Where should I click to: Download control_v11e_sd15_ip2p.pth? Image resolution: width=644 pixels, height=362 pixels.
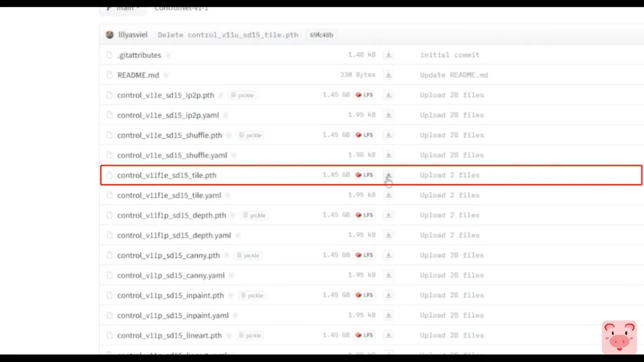[x=388, y=95]
